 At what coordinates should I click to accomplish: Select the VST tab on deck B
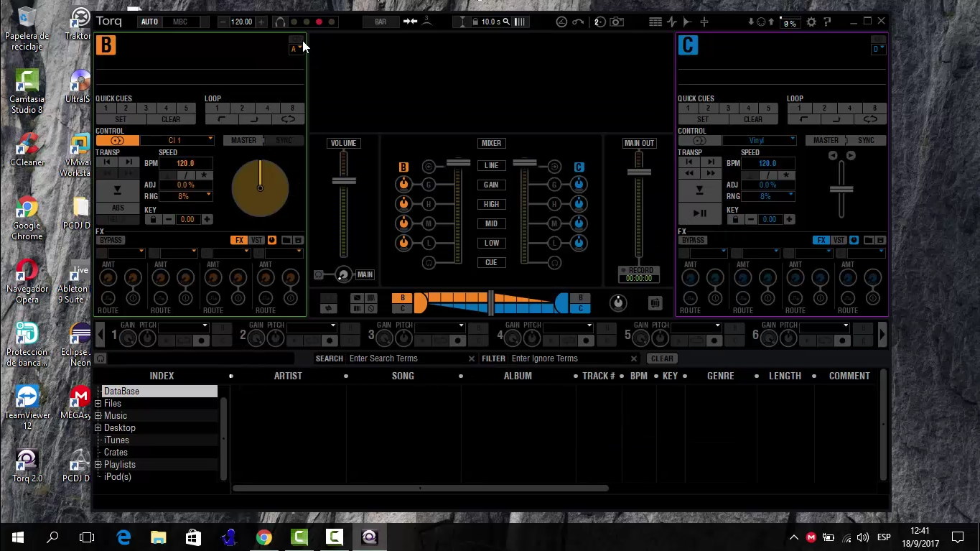point(256,240)
